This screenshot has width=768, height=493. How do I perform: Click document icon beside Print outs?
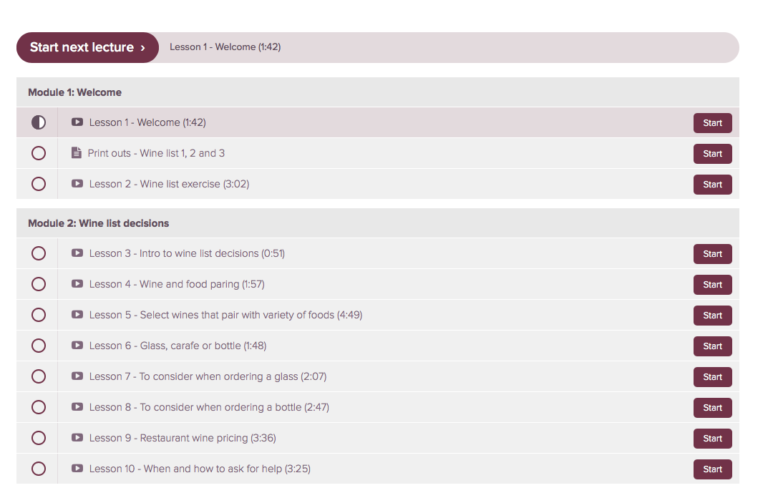tap(77, 153)
